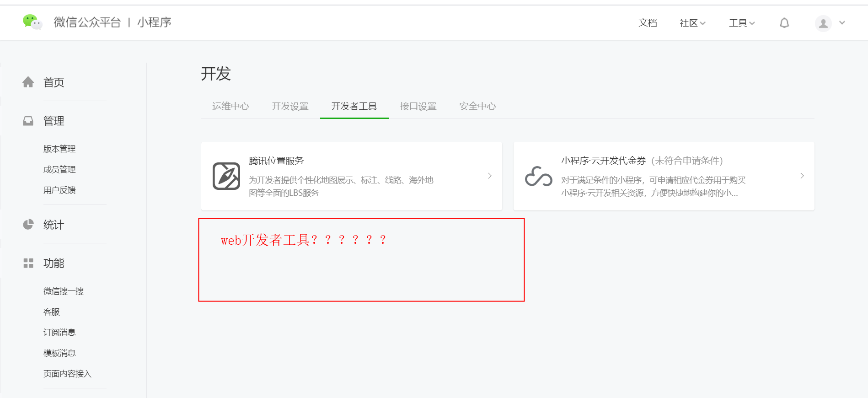Click the pie chart icon beside 统计
This screenshot has width=868, height=398.
[x=28, y=224]
